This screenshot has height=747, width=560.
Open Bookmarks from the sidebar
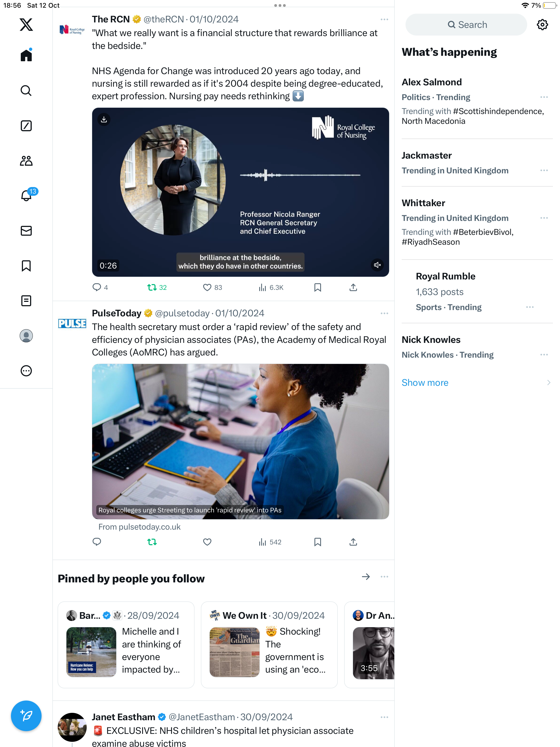tap(26, 266)
